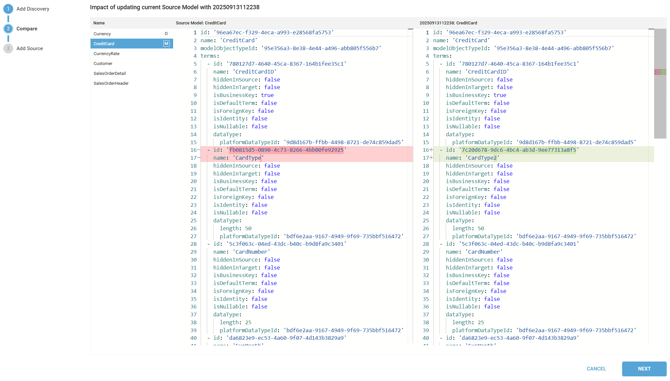Click the D status badge beside Currency
670x381 pixels.
pos(166,34)
